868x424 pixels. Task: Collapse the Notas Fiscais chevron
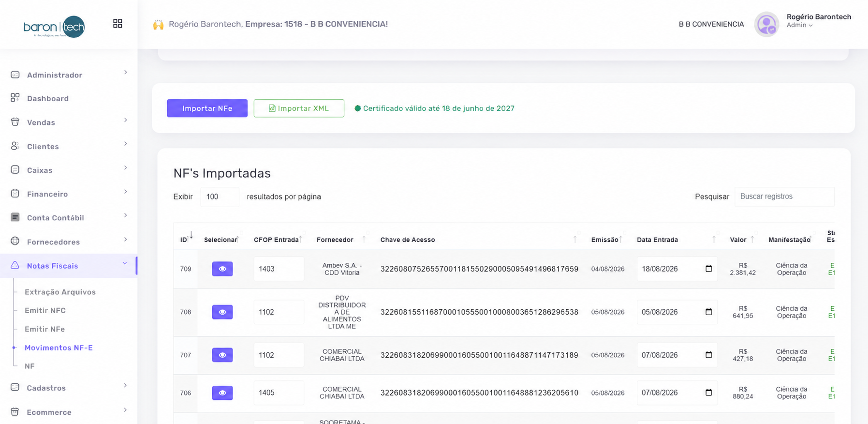125,263
